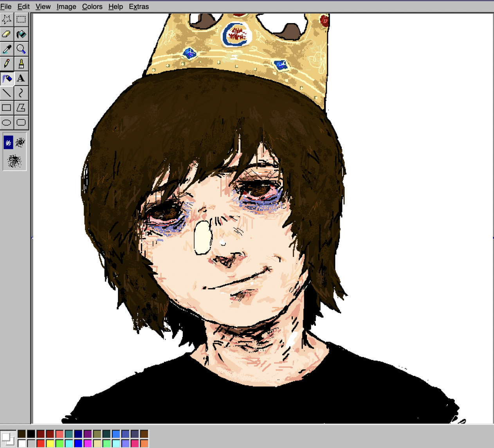
Task: Choose the Eraser tool
Action: click(7, 34)
